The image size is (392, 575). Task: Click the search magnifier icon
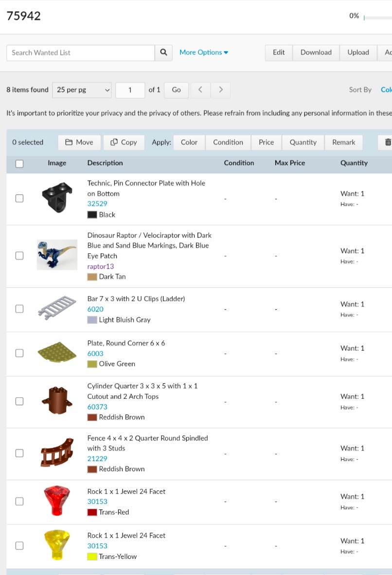pos(163,53)
